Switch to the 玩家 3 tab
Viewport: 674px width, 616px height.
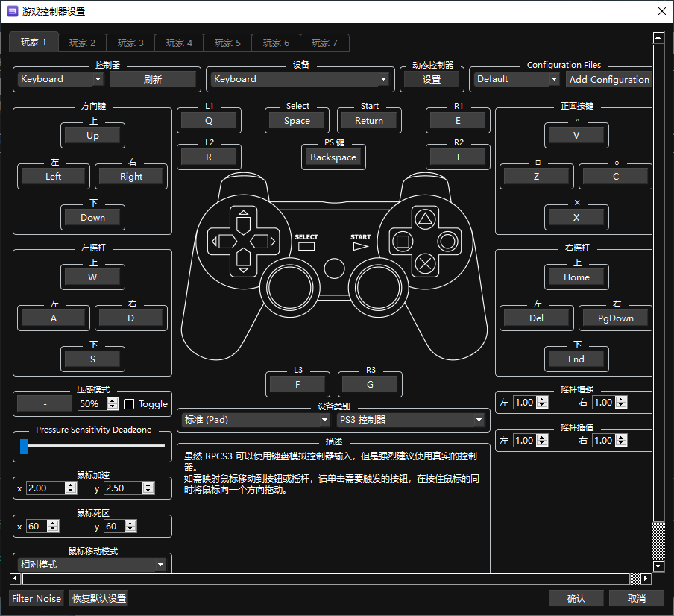(130, 43)
